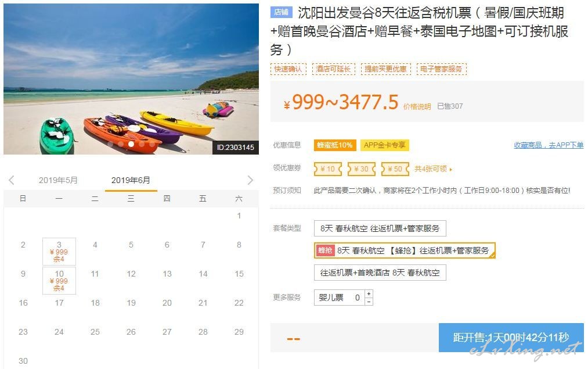The image size is (588, 369).
Task: Increase infant ticket count with plus
Action: [369, 293]
